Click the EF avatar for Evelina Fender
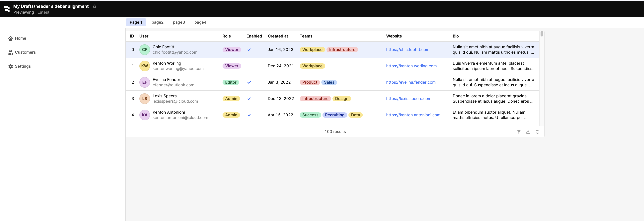This screenshot has width=644, height=221. (x=145, y=82)
